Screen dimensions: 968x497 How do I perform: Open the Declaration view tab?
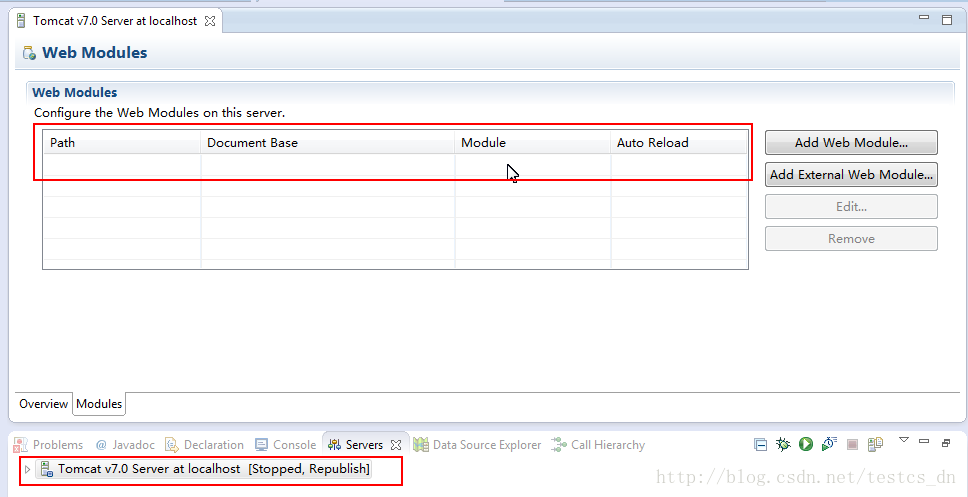204,445
